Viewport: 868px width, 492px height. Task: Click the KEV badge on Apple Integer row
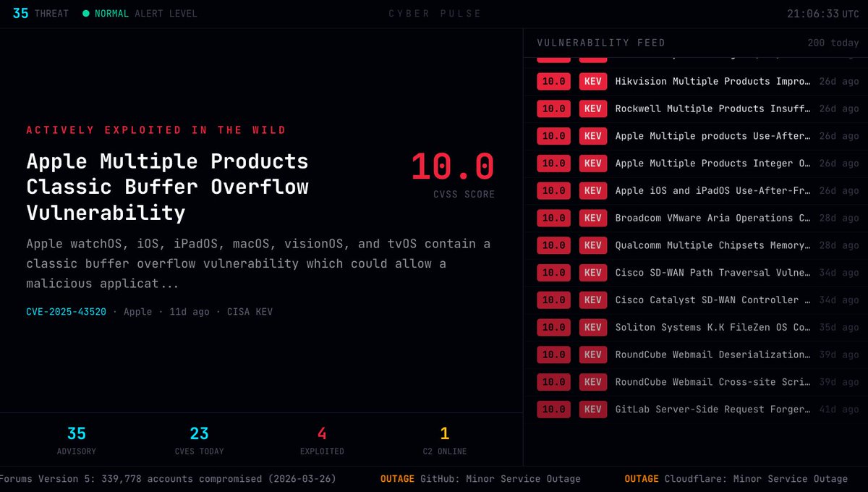point(593,164)
